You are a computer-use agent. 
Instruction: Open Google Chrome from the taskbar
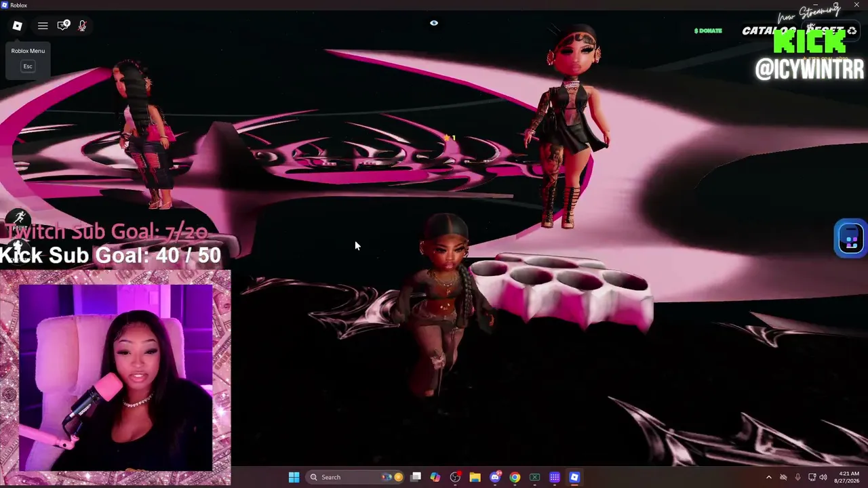[515, 477]
